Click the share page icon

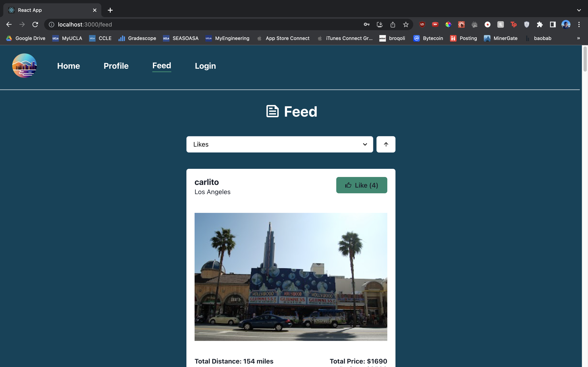[393, 24]
